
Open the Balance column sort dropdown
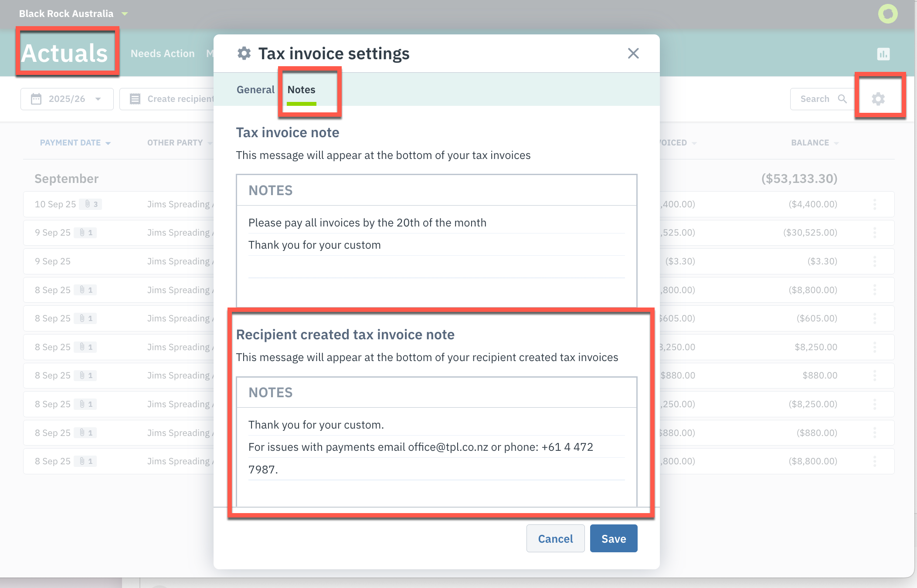[836, 143]
